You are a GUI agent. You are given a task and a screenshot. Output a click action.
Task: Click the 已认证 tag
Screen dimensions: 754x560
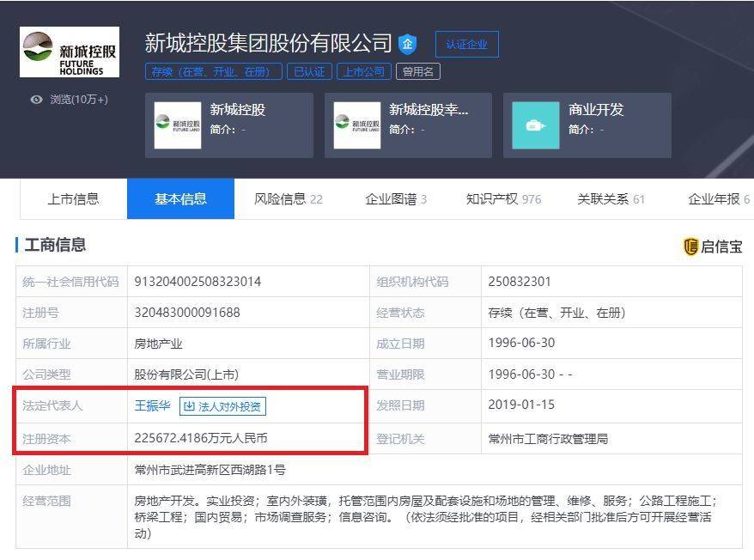coord(309,71)
